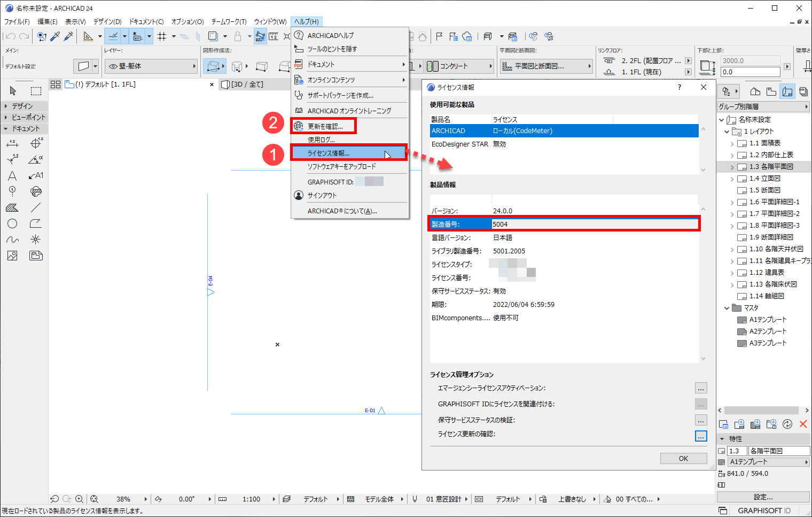Expand the デザイン toolbox group
The height and width of the screenshot is (517, 812).
click(x=25, y=106)
